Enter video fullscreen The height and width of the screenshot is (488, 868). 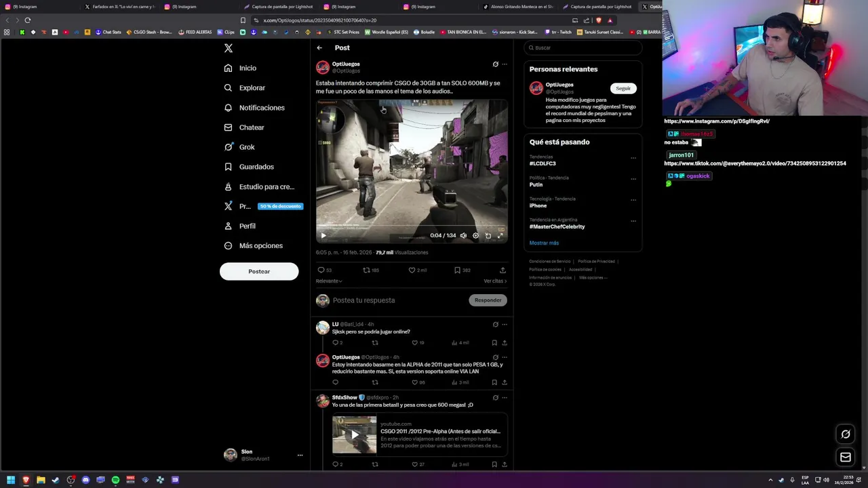[x=500, y=236]
